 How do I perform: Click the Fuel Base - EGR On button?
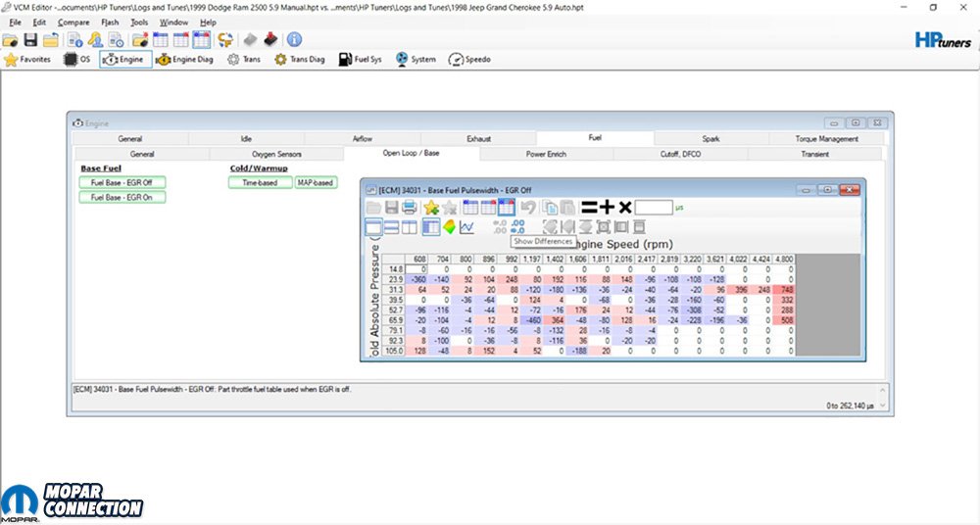122,197
